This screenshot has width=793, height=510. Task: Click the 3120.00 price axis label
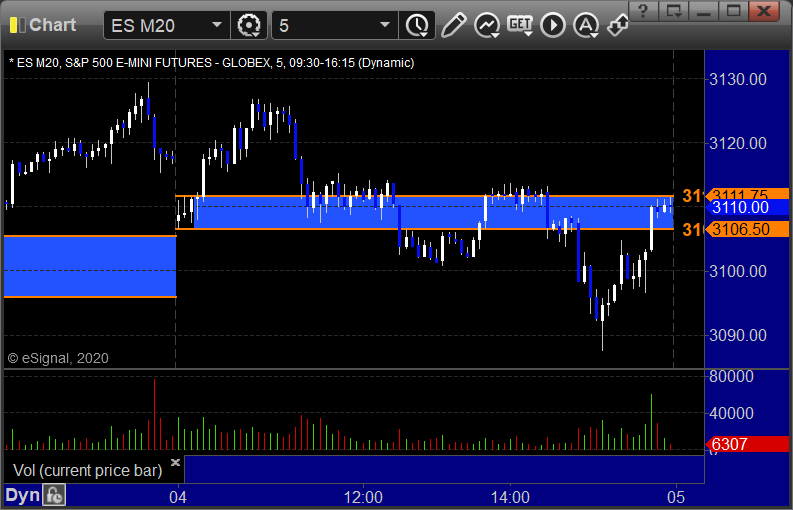coord(738,144)
